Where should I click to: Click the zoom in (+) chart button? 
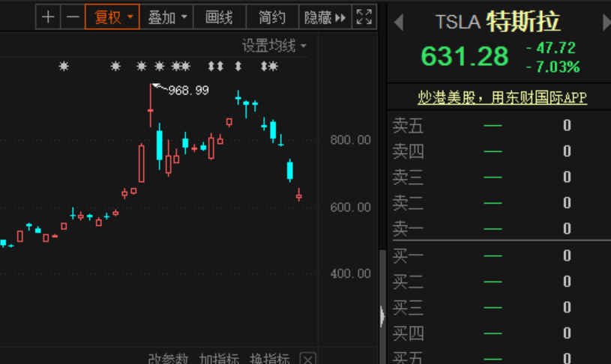pyautogui.click(x=48, y=16)
